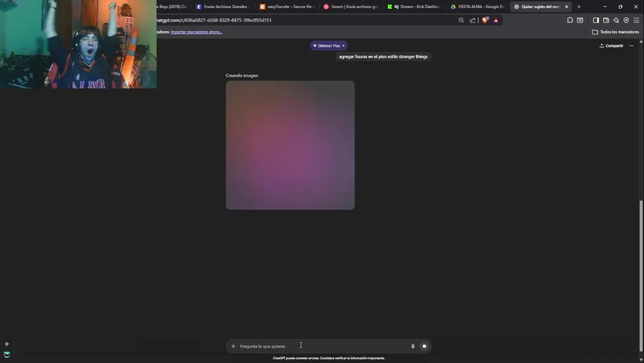Screen dimensions: 644x363
Task: Close the Quitar sujeto ChatGPT tab
Action: (x=566, y=7)
